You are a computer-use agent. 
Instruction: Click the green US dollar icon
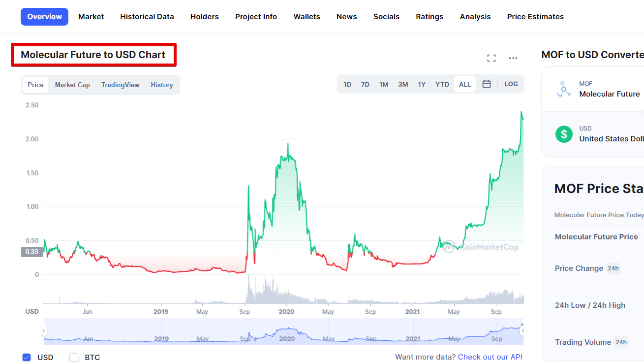point(564,134)
